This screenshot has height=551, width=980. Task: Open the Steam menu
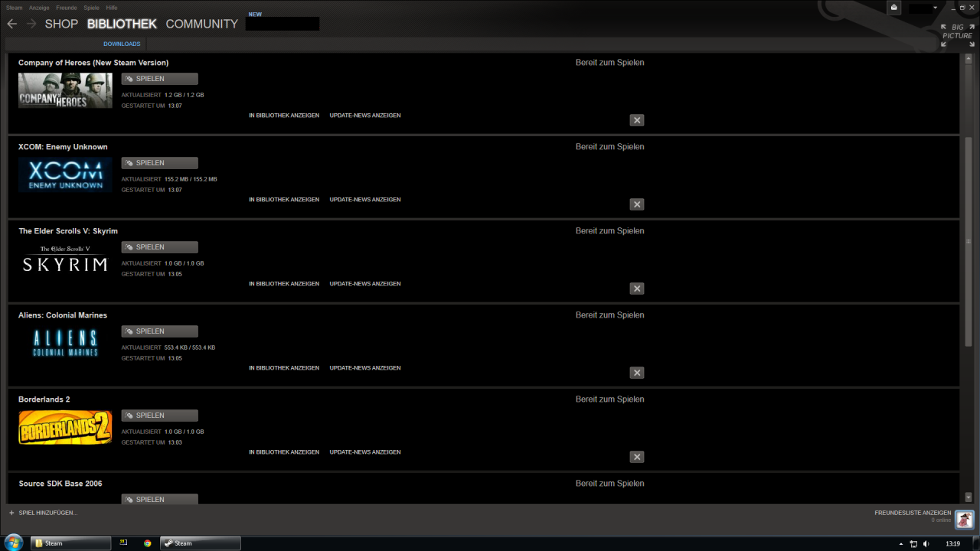pyautogui.click(x=15, y=8)
